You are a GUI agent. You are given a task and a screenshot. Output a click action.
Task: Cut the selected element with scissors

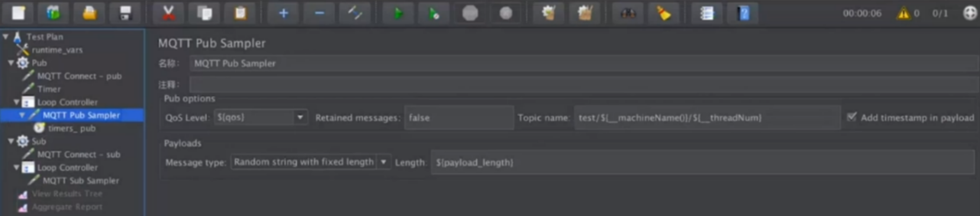click(168, 13)
